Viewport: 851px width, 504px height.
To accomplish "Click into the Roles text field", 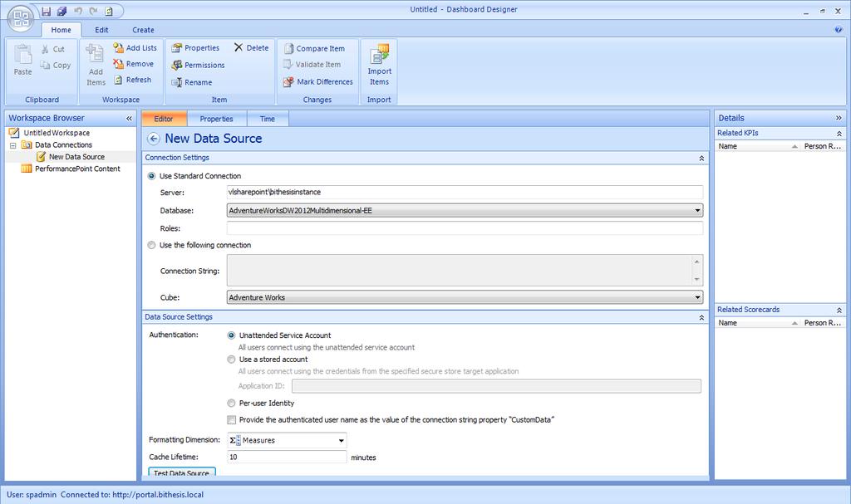I will (465, 228).
